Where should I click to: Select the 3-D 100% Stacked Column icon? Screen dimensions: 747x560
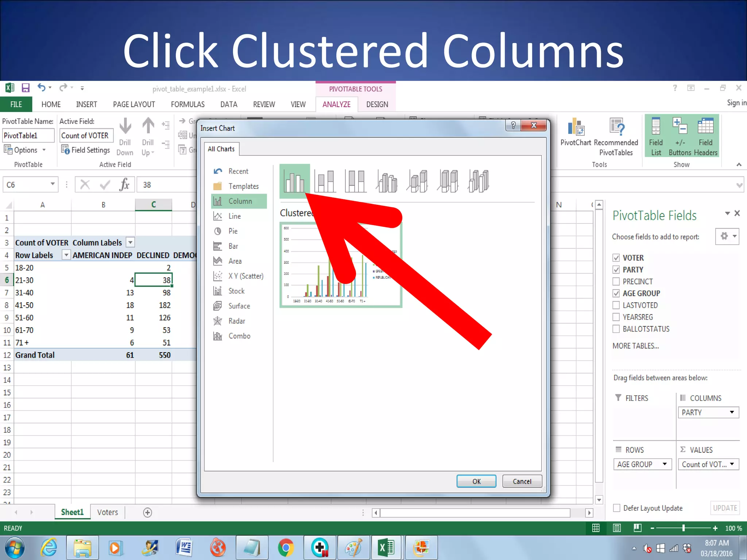click(448, 181)
